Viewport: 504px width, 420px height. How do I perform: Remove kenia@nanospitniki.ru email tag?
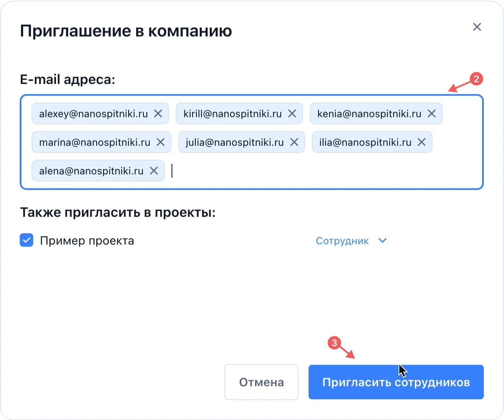pos(431,113)
